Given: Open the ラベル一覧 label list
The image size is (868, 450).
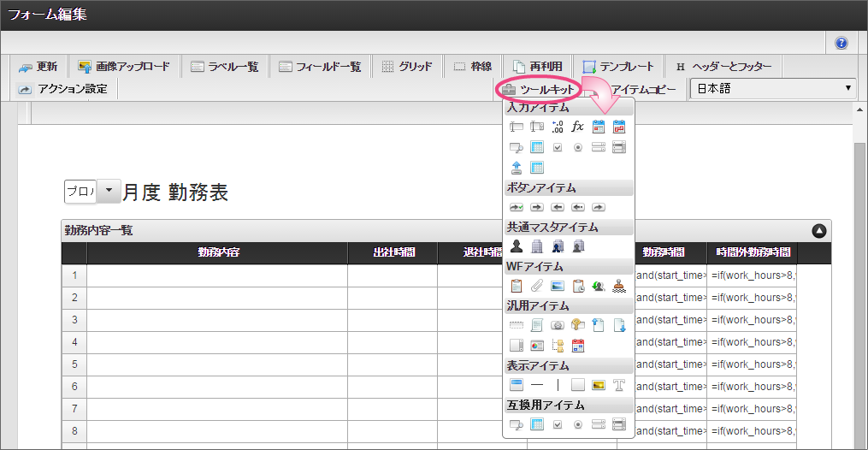Looking at the screenshot, I should [224, 67].
